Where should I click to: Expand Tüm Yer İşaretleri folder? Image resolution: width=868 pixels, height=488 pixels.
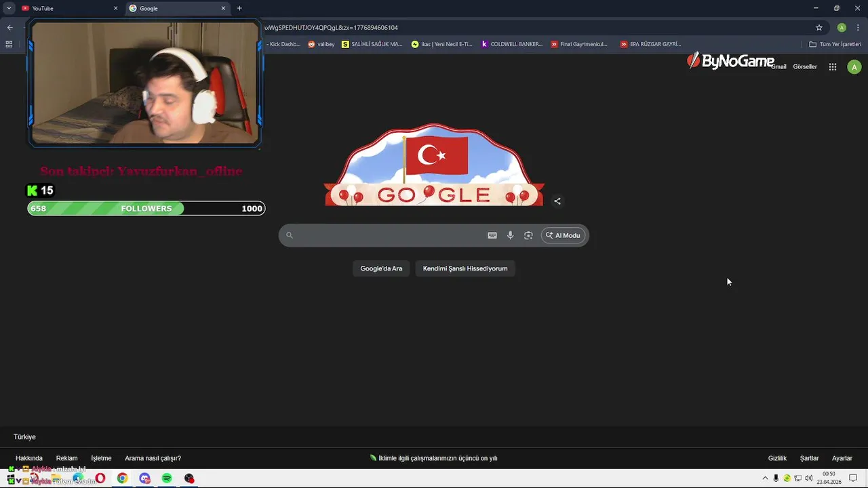coord(835,44)
